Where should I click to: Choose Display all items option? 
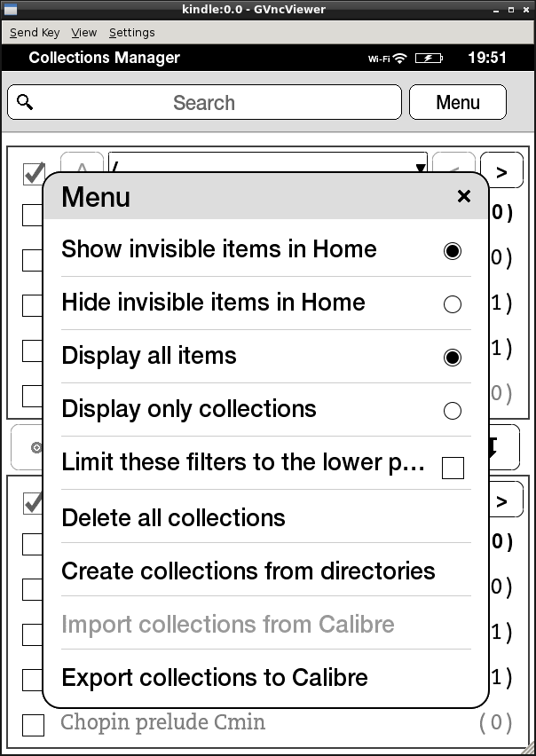tap(452, 358)
